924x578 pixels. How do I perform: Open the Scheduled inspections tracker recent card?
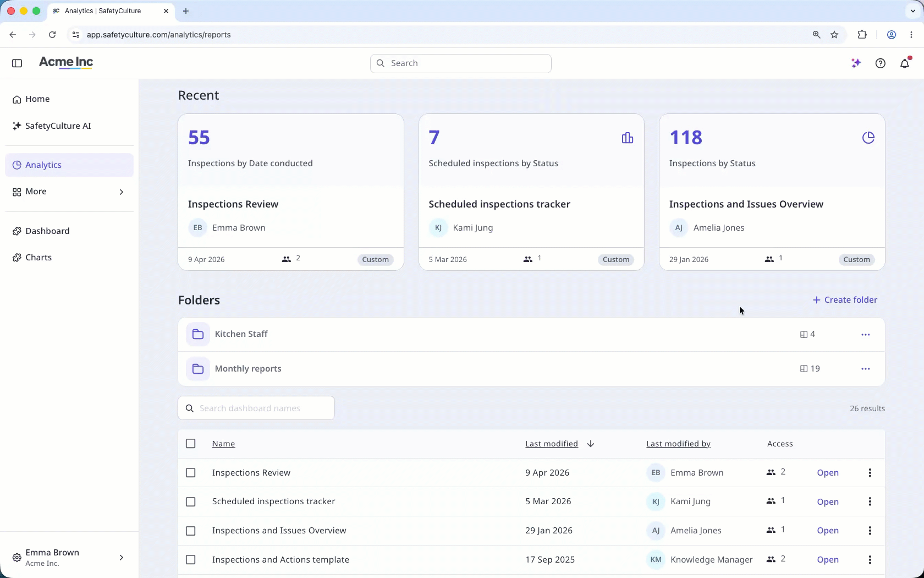tap(531, 192)
